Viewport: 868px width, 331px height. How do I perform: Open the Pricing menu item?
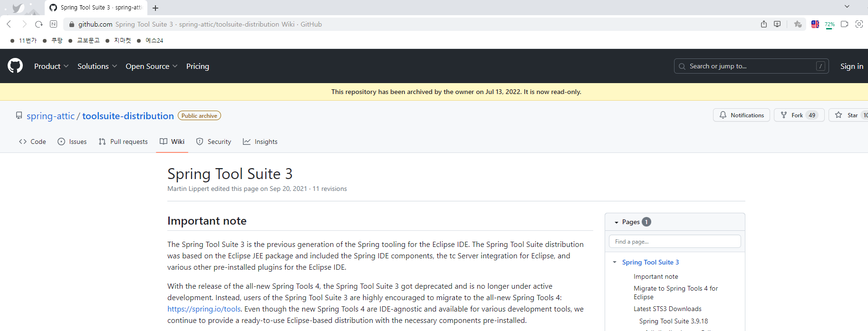198,66
